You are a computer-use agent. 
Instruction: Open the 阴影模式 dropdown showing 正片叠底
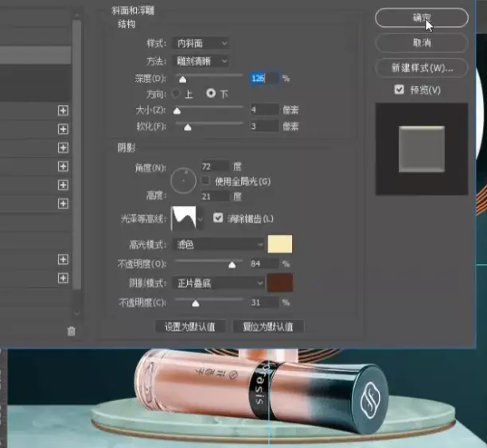tap(218, 283)
